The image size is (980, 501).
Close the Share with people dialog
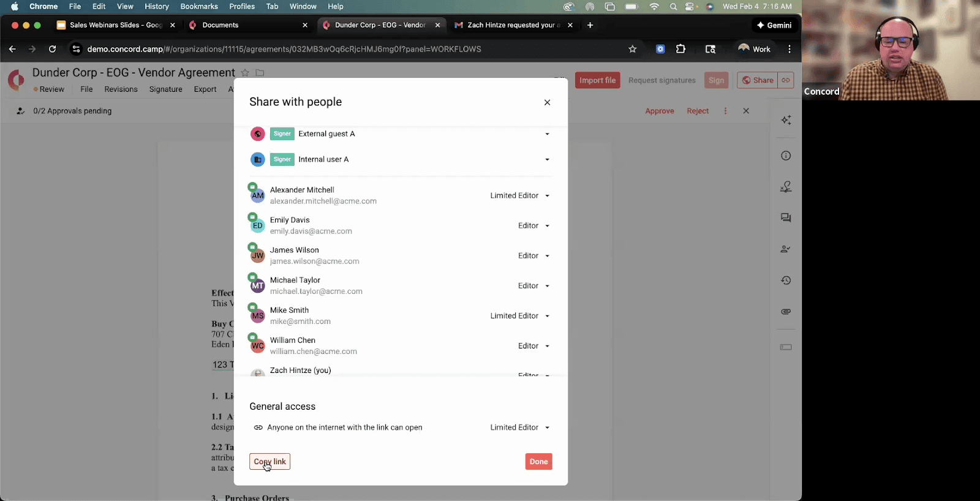(x=547, y=102)
